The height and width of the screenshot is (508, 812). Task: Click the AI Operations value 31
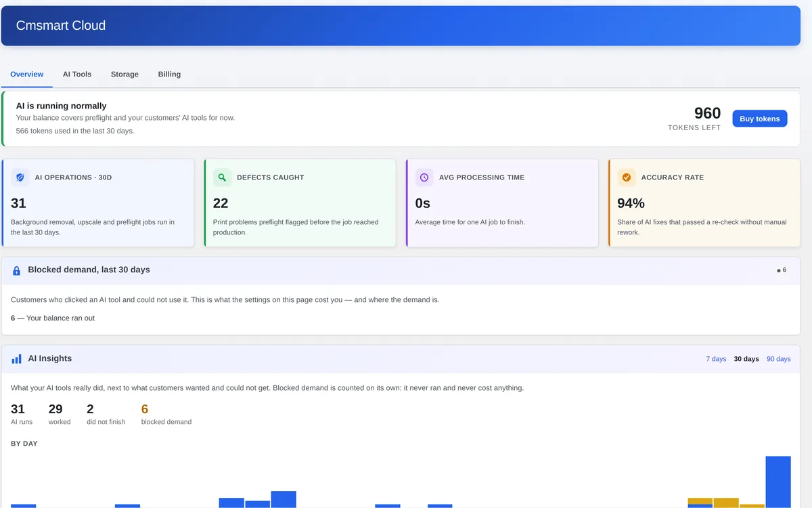18,203
